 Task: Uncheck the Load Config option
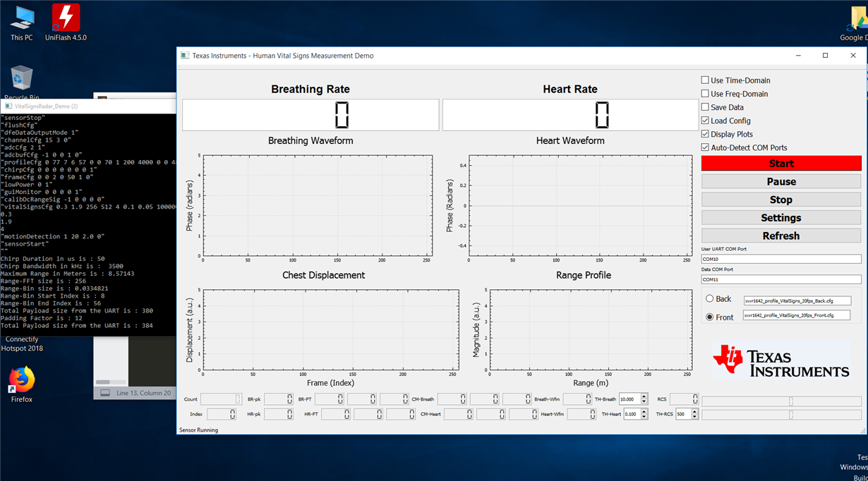pyautogui.click(x=705, y=121)
